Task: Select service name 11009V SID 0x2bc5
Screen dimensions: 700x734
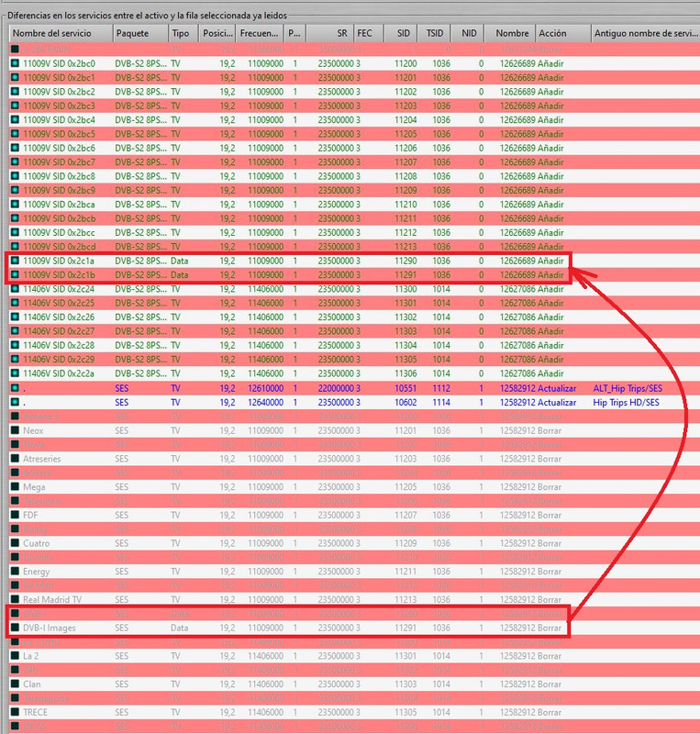Action: pos(59,134)
